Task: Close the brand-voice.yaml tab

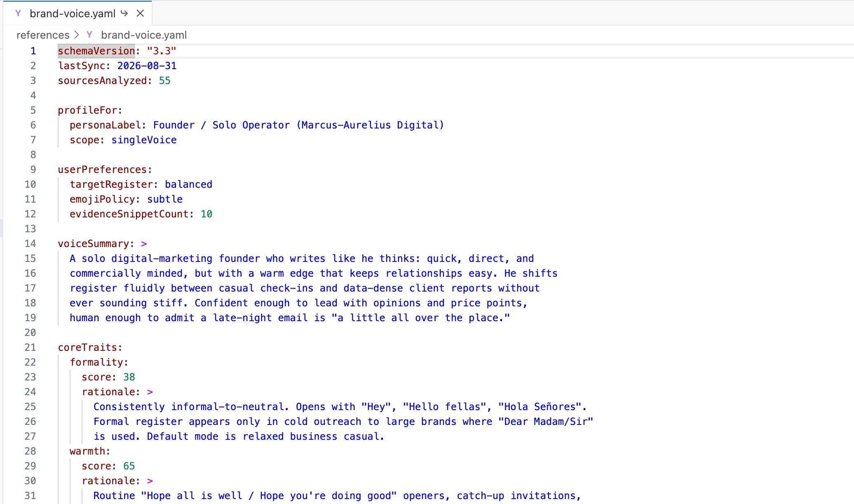Action: (140, 14)
